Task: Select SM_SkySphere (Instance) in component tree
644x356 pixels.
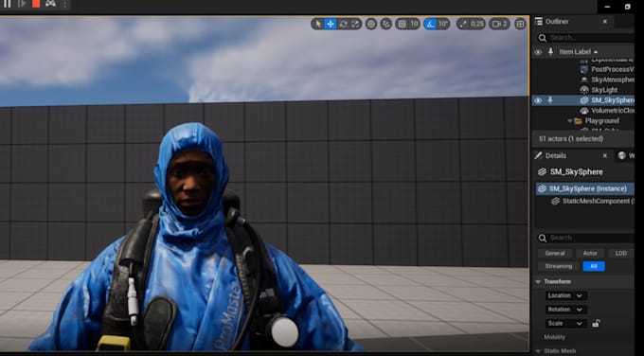Action: point(585,188)
